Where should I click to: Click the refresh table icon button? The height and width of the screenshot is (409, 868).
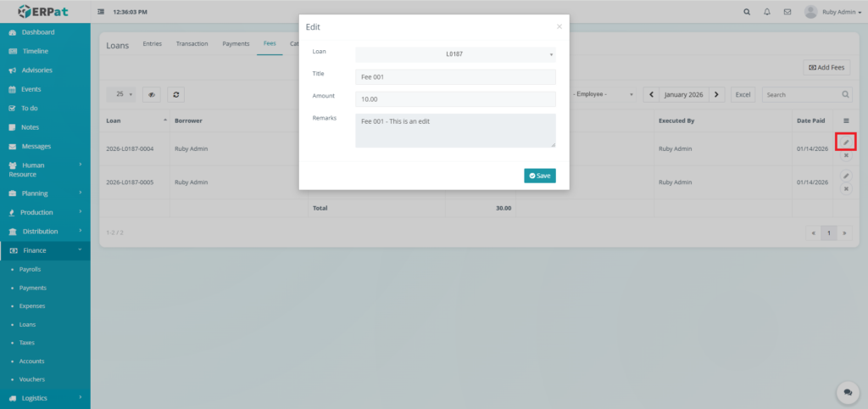coord(176,95)
